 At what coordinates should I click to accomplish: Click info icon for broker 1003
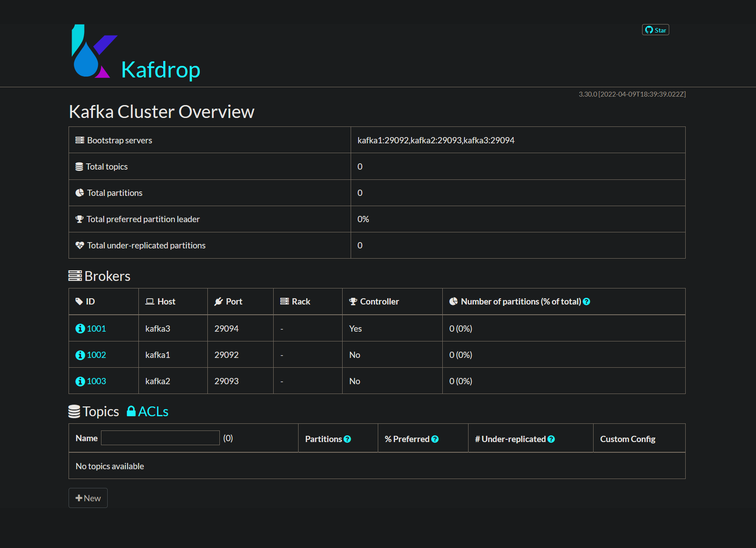point(80,381)
